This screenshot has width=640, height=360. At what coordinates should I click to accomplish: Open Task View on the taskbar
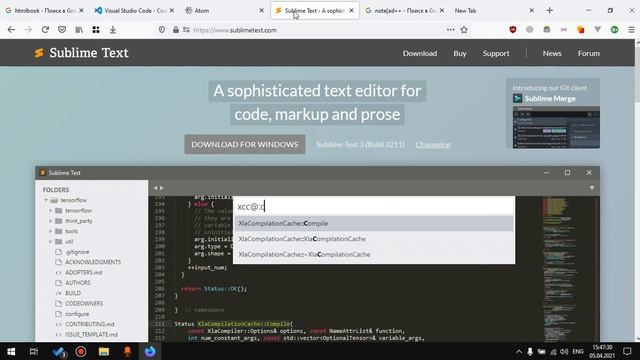pyautogui.click(x=34, y=351)
